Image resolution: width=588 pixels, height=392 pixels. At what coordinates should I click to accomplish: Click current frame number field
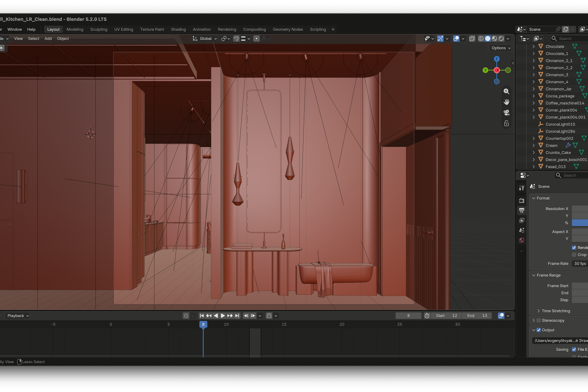point(408,316)
